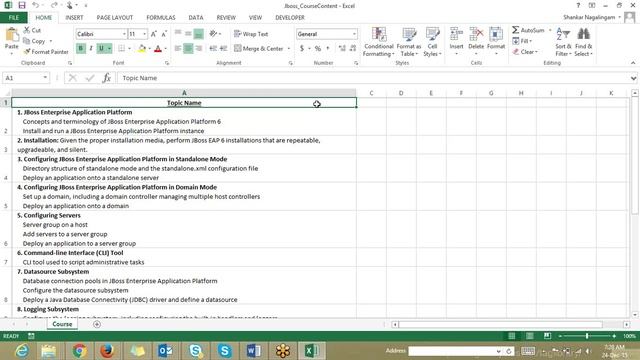This screenshot has height=360, width=640.
Task: Click the Fill Color paint bucket
Action: click(142, 49)
